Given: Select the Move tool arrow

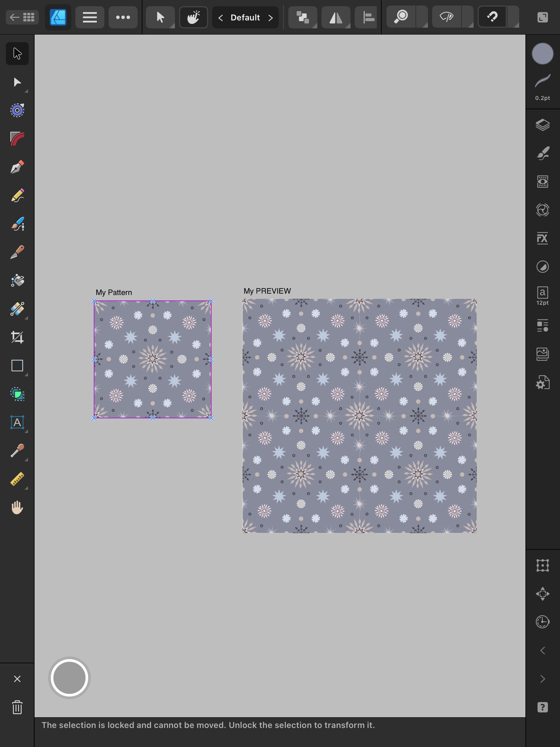Looking at the screenshot, I should [x=17, y=54].
